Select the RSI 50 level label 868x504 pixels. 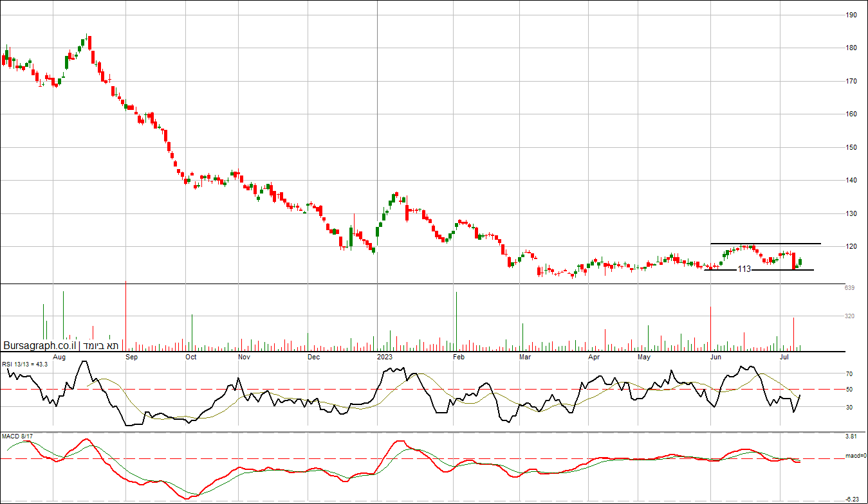point(849,390)
